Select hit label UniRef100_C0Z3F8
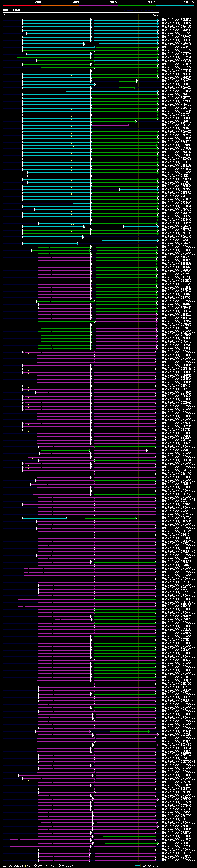Image resolution: width=197 pixels, height=868 pixels. (177, 240)
